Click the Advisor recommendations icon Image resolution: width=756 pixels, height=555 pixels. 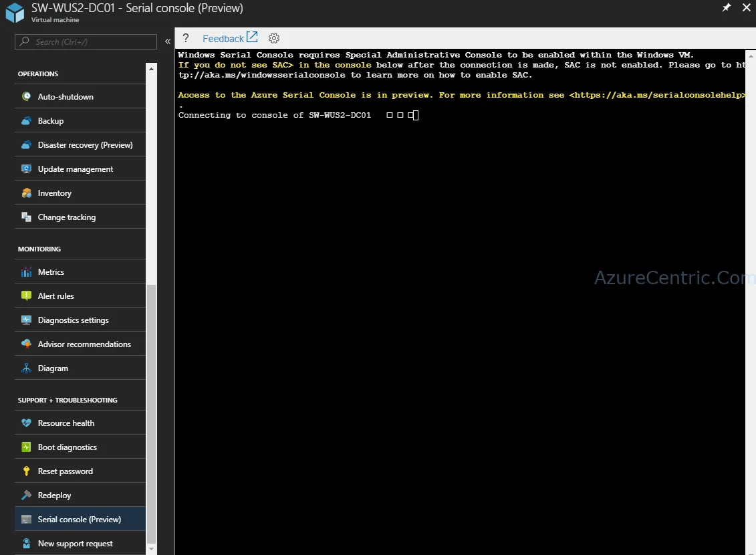coord(27,344)
